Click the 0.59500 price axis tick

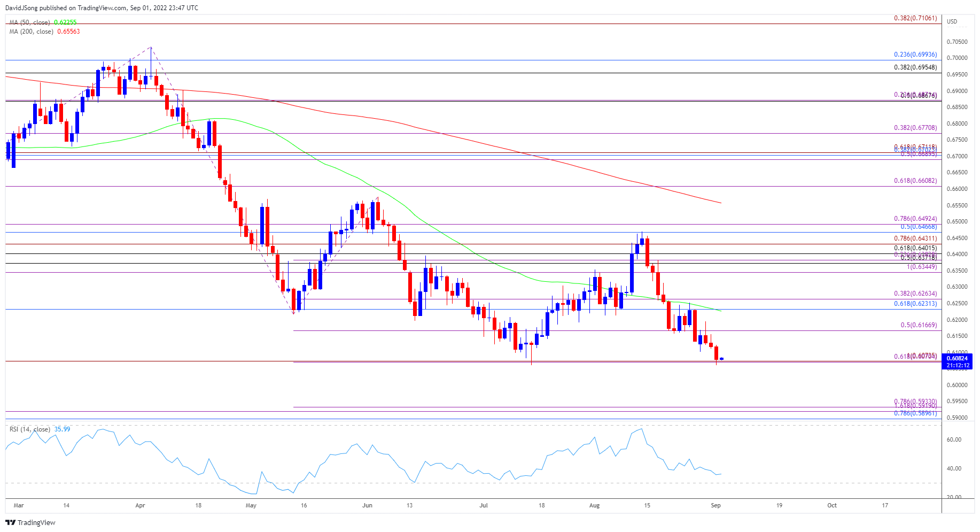point(957,401)
